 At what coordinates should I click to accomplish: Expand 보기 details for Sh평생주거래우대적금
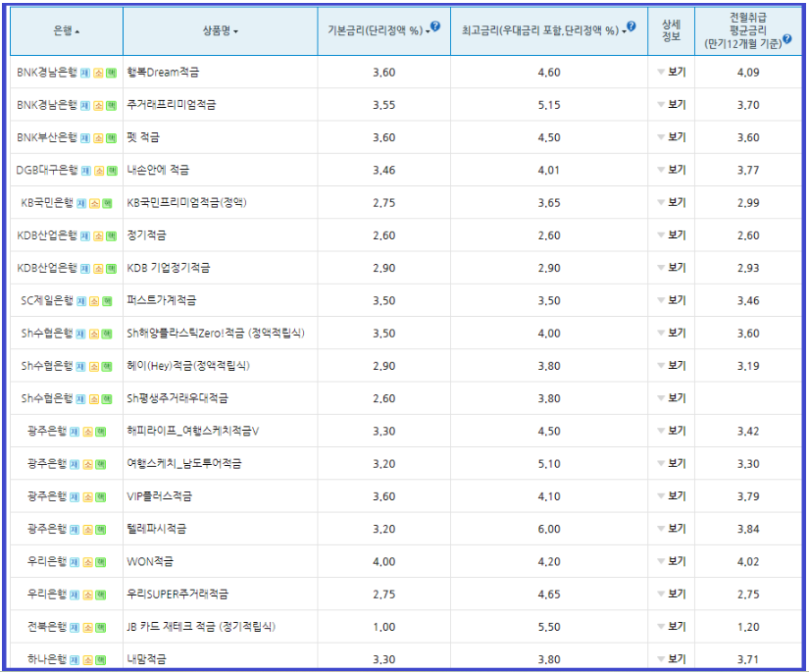point(672,398)
